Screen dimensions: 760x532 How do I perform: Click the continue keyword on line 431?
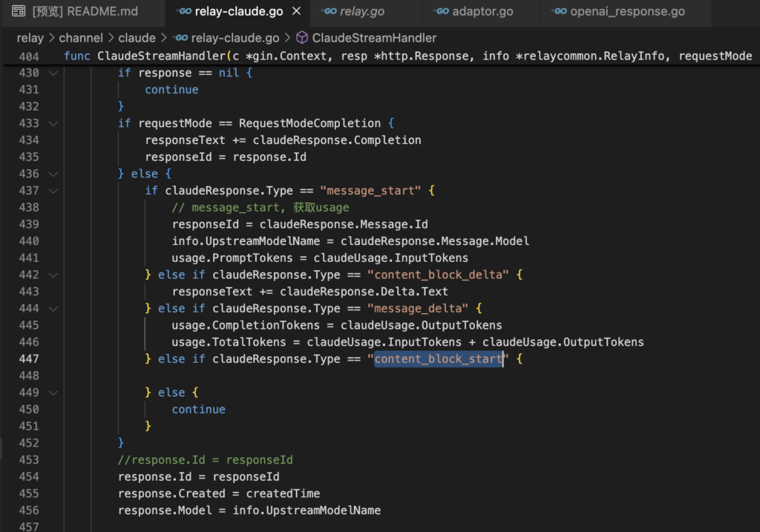point(171,90)
